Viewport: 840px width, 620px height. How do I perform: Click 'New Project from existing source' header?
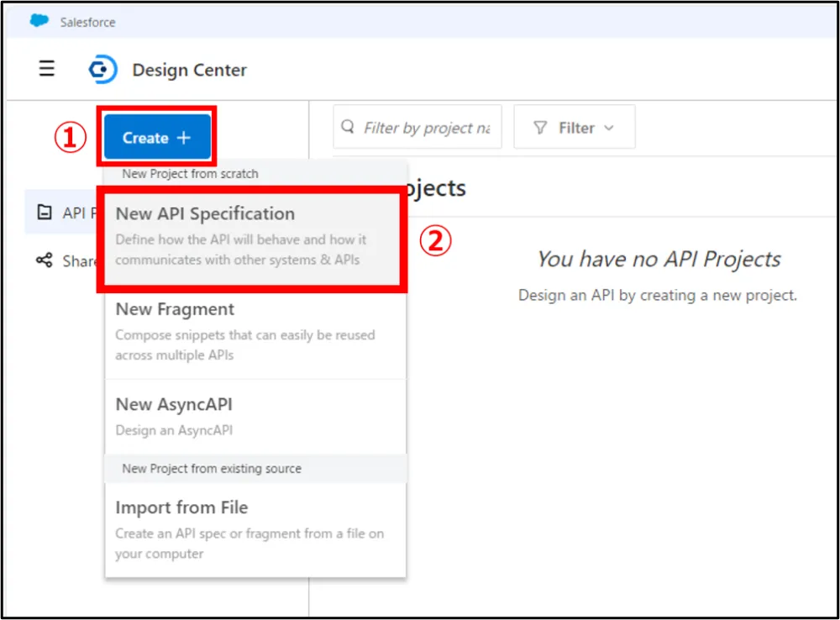[212, 468]
